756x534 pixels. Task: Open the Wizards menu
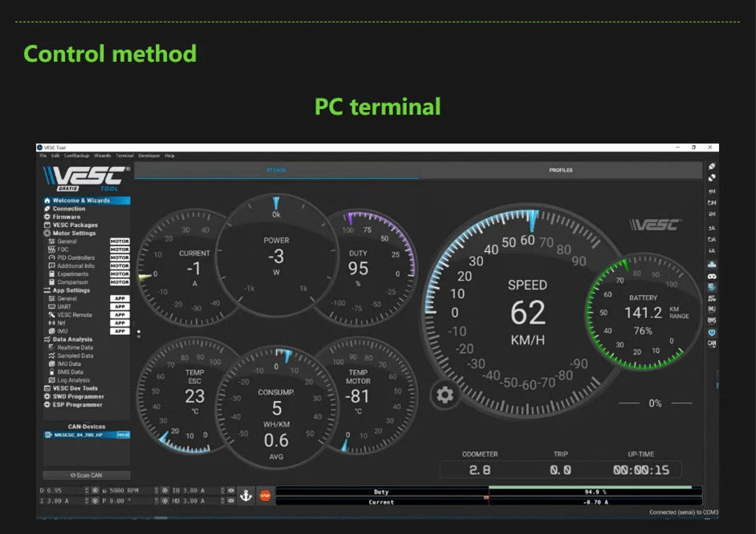click(103, 156)
